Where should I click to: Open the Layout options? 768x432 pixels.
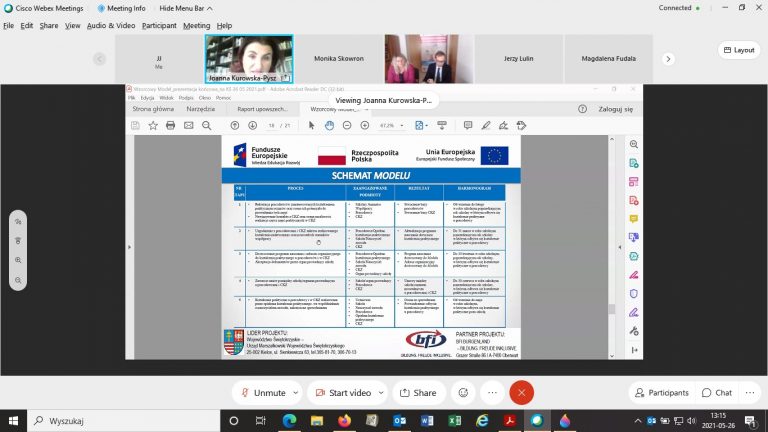pyautogui.click(x=739, y=50)
